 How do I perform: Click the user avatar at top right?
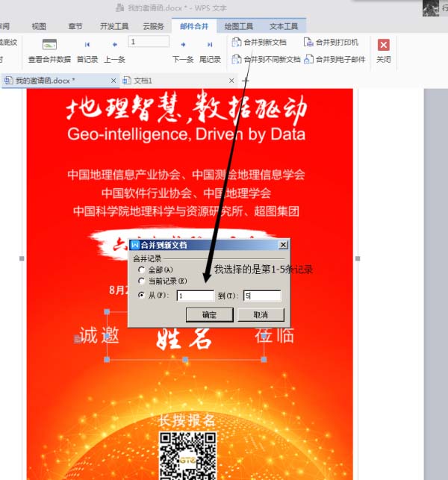coord(431,7)
